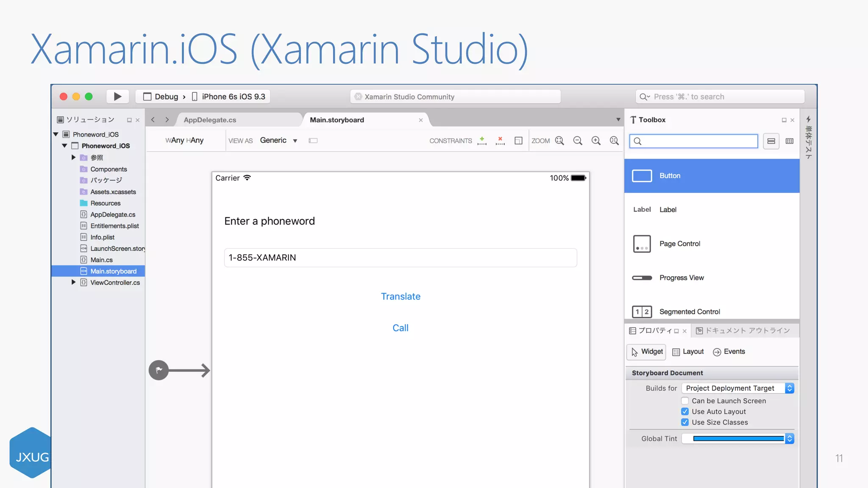Image resolution: width=868 pixels, height=488 pixels.
Task: Select Entitlements.plist in solution tree
Action: coord(114,226)
